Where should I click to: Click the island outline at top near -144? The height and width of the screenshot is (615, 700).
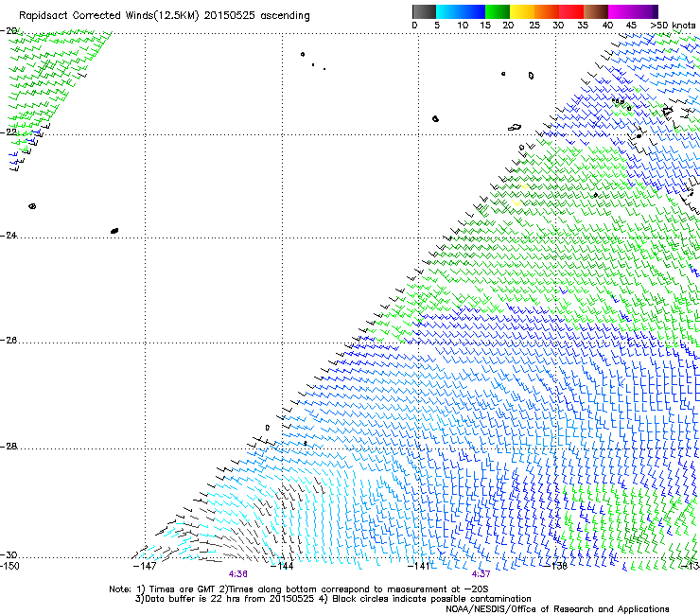click(303, 55)
